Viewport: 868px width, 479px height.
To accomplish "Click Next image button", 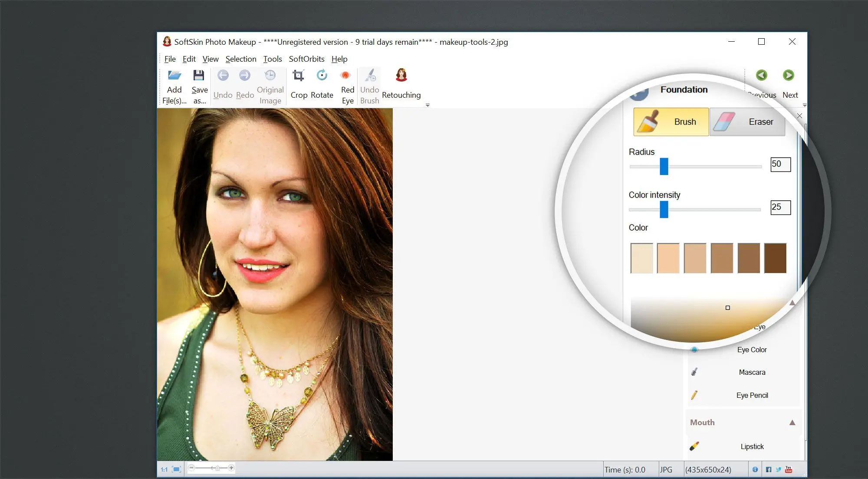I will click(789, 75).
